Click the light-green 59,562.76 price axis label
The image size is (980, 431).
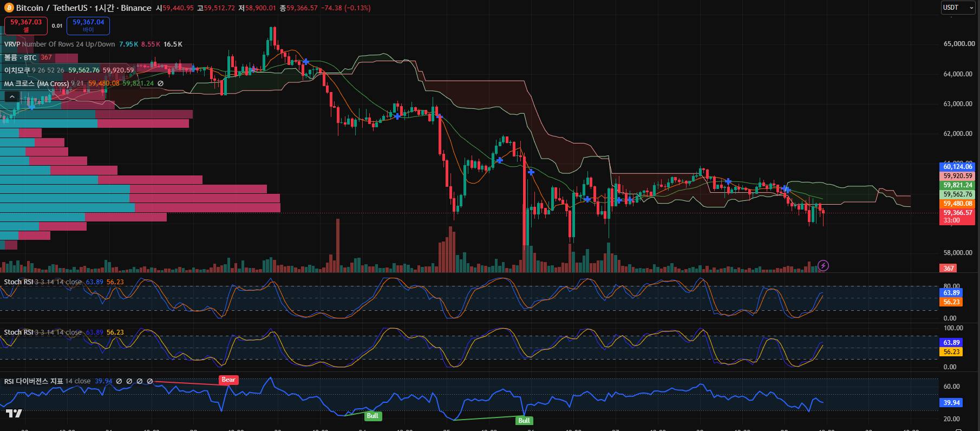point(958,194)
